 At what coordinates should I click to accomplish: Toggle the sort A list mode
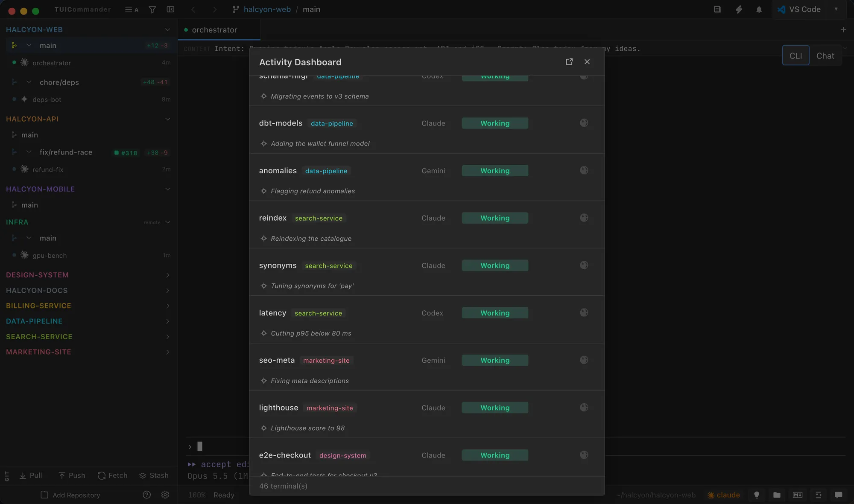132,9
